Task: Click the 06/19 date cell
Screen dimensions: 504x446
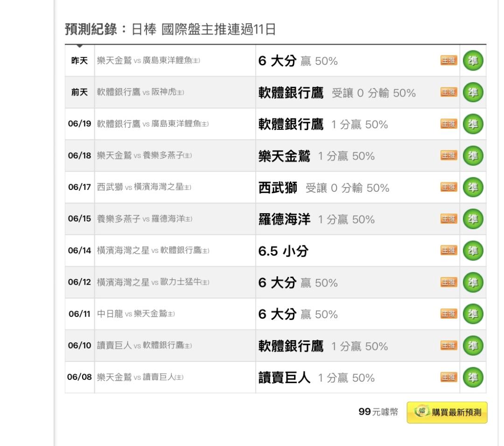Action: pos(79,124)
